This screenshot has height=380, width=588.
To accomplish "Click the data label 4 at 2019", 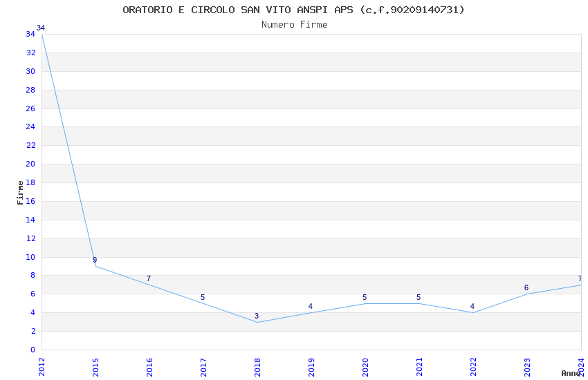I will coord(311,306).
